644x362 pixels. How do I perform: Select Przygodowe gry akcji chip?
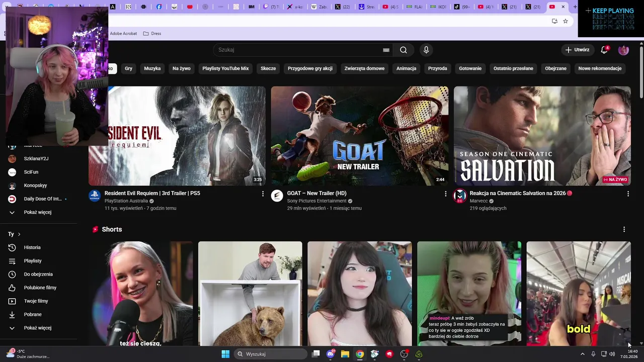310,68
